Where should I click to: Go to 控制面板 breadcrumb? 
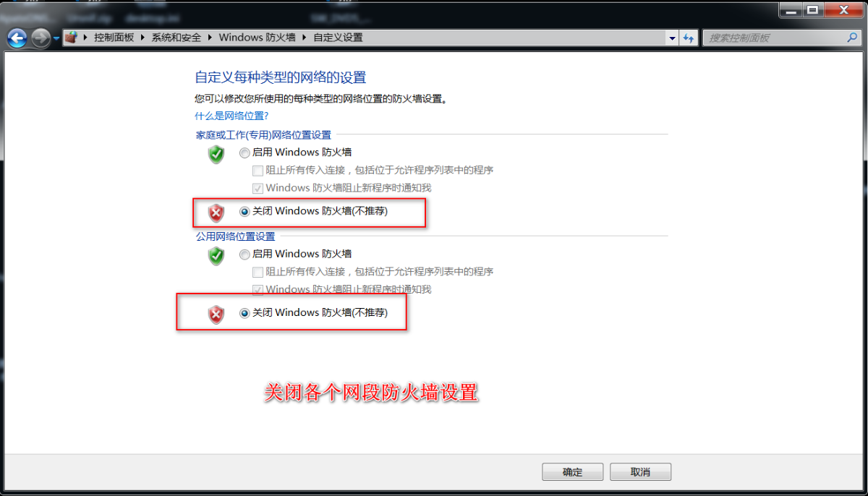(114, 38)
